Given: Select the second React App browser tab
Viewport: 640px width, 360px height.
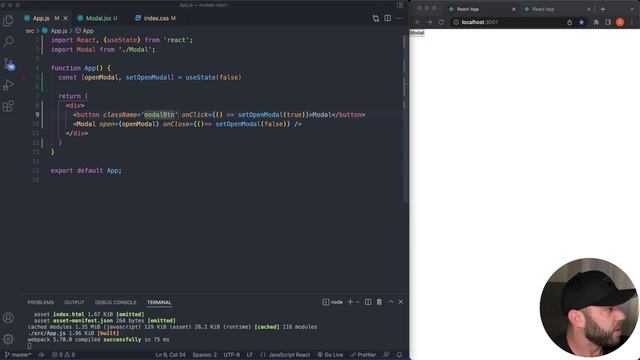Looking at the screenshot, I should click(556, 9).
